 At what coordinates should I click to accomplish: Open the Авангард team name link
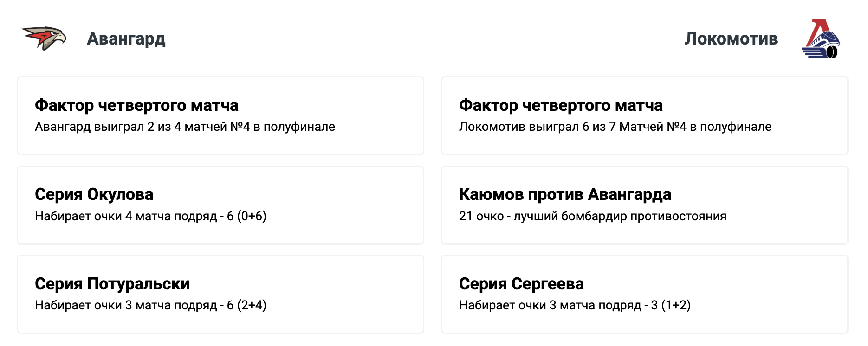coord(126,38)
